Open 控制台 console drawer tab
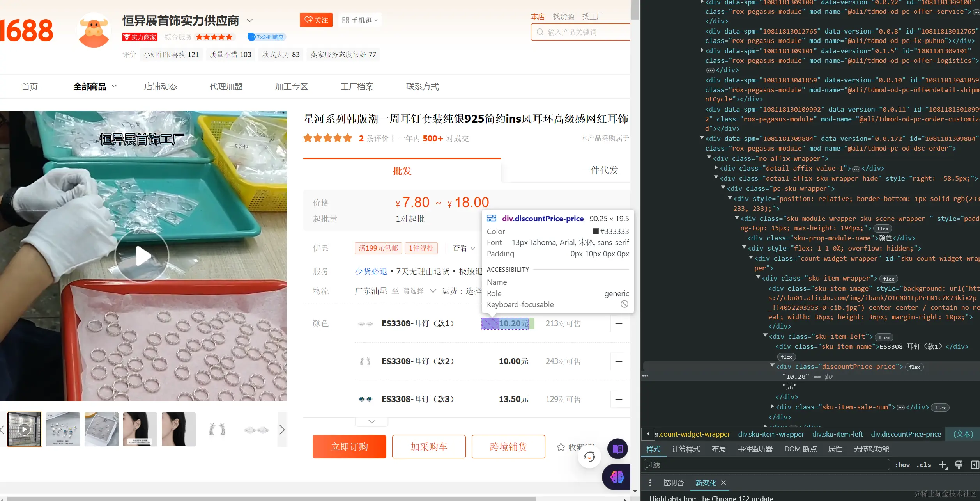 (x=673, y=483)
